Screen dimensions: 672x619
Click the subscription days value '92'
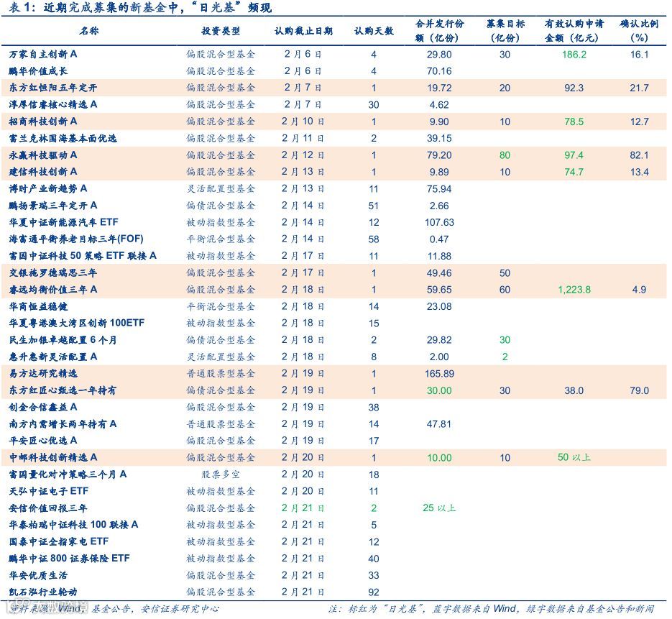[x=374, y=592]
